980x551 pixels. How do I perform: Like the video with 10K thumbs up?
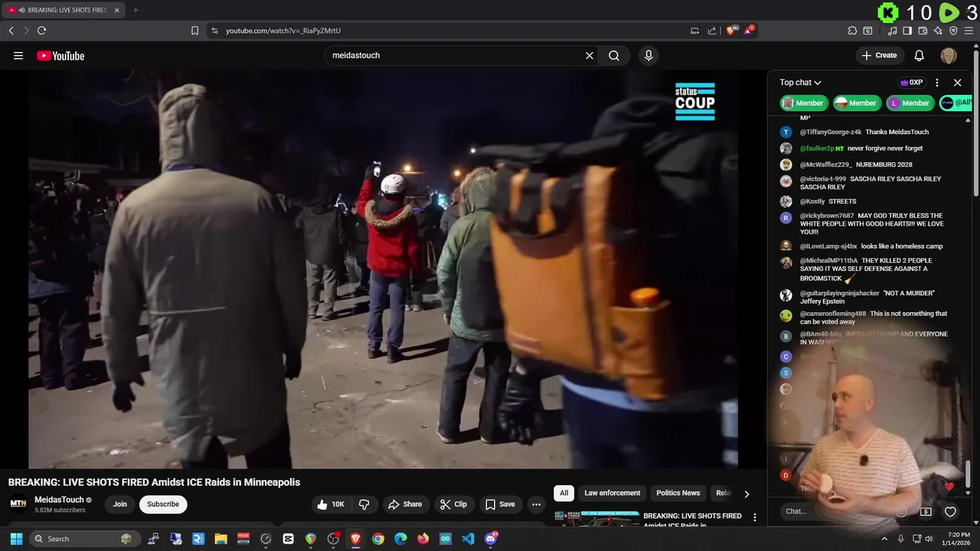331,504
